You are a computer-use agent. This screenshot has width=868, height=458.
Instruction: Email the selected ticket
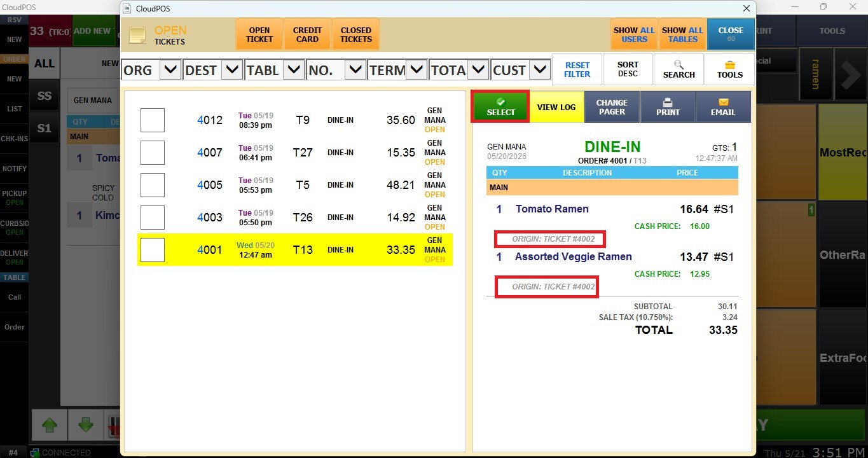[723, 107]
